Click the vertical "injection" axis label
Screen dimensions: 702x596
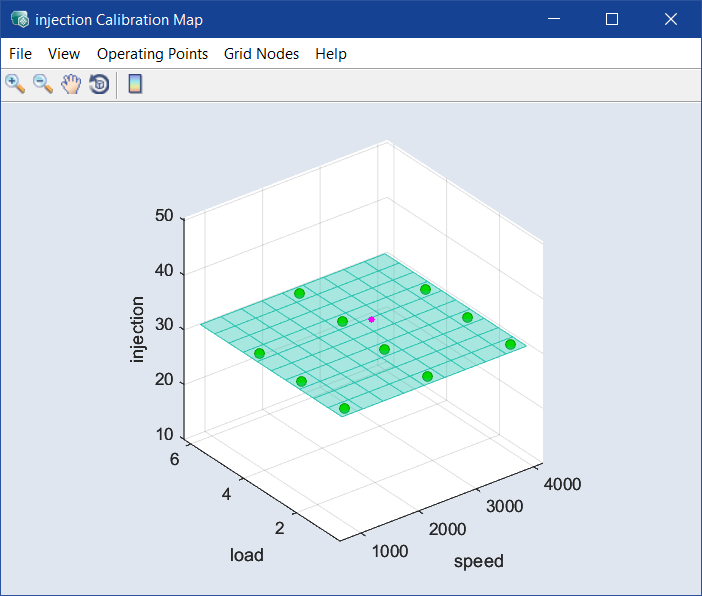(138, 330)
